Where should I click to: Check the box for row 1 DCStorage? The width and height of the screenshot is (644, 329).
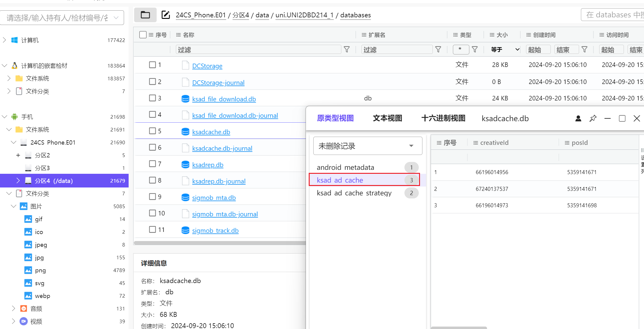[x=152, y=65]
